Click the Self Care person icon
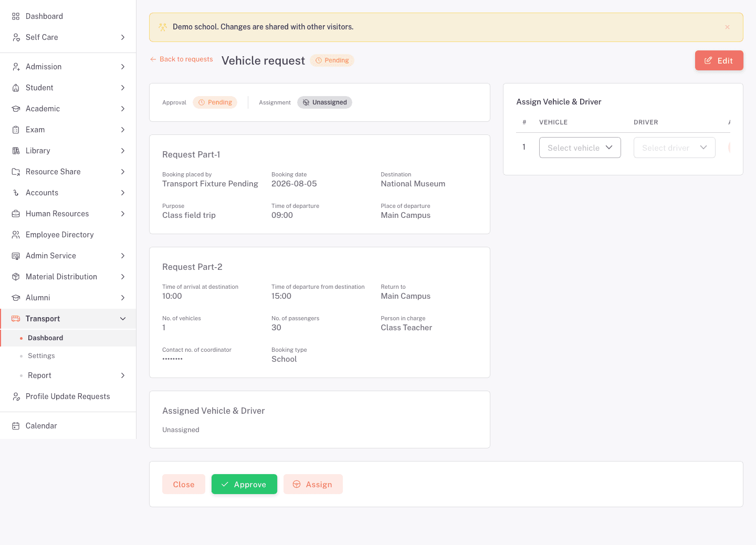The image size is (756, 545). click(x=16, y=37)
